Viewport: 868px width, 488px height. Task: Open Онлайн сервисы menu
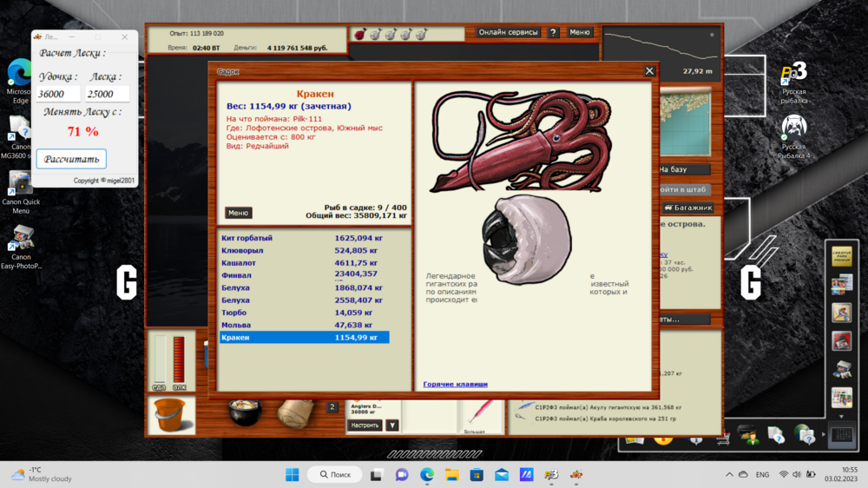508,33
